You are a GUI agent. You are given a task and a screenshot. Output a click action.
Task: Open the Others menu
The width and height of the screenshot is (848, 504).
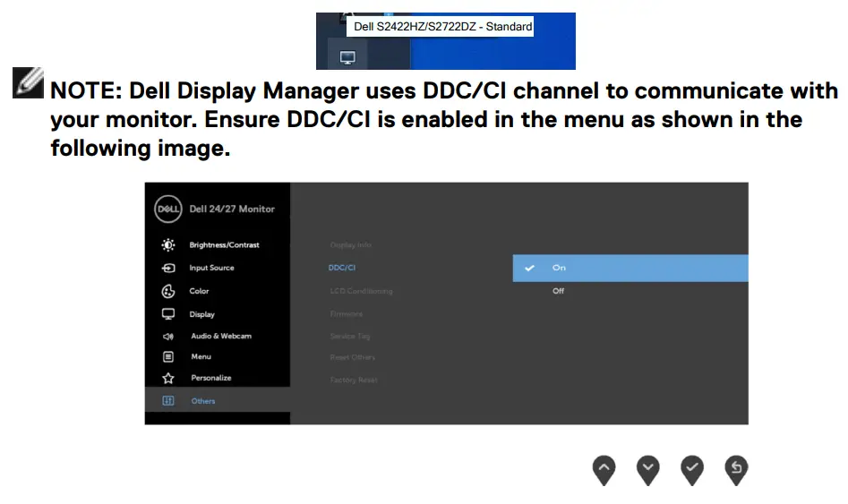pos(218,401)
